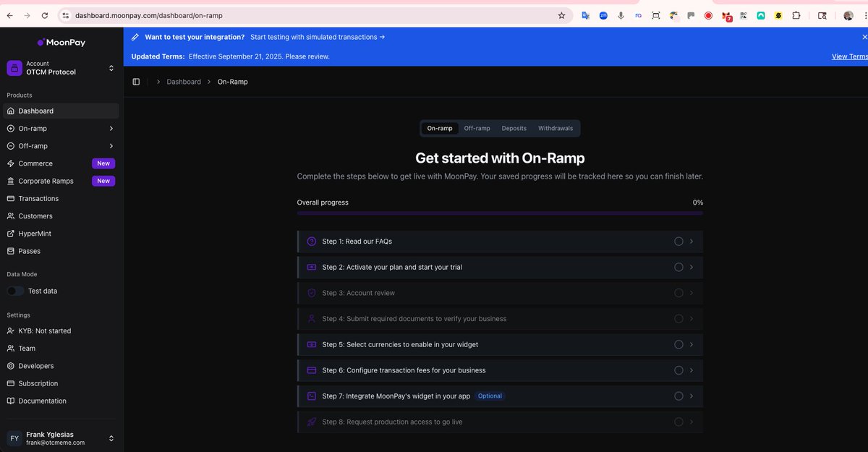Image resolution: width=868 pixels, height=452 pixels.
Task: Click the Overall progress bar
Action: 500,213
